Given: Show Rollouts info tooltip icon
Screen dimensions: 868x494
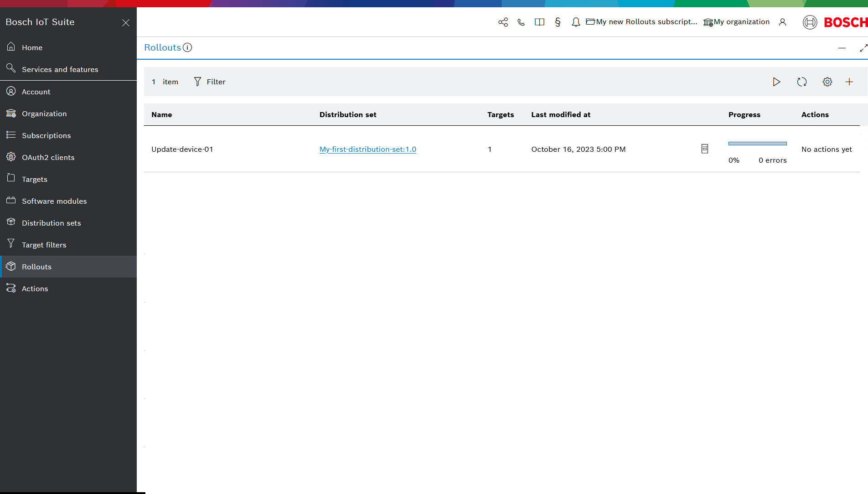Looking at the screenshot, I should [x=187, y=47].
